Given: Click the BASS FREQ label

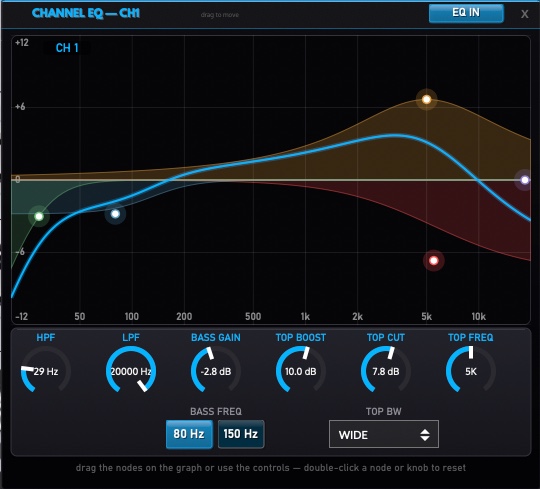Looking at the screenshot, I should pyautogui.click(x=216, y=412).
